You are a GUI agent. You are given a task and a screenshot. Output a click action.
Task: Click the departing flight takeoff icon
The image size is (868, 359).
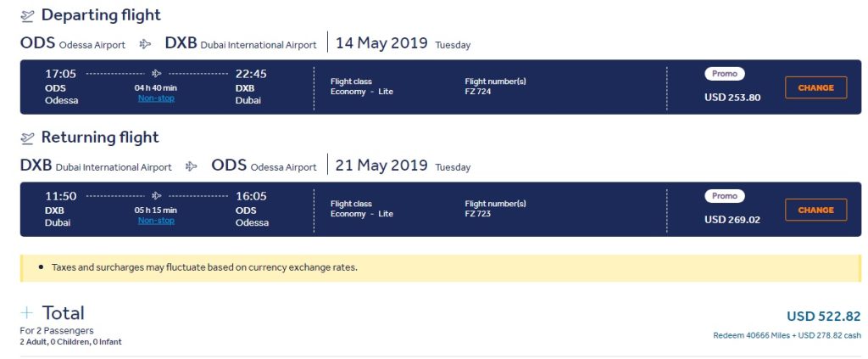click(27, 16)
